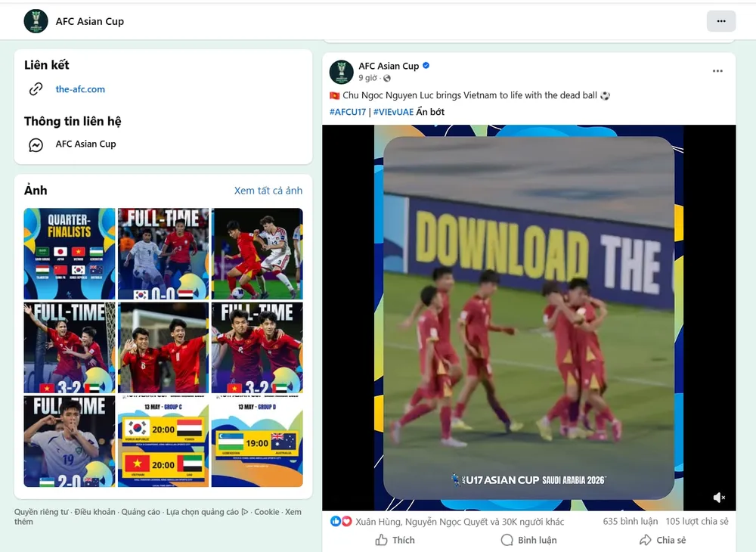Open the 635 bình luận comments count
The width and height of the screenshot is (756, 552).
(x=631, y=521)
